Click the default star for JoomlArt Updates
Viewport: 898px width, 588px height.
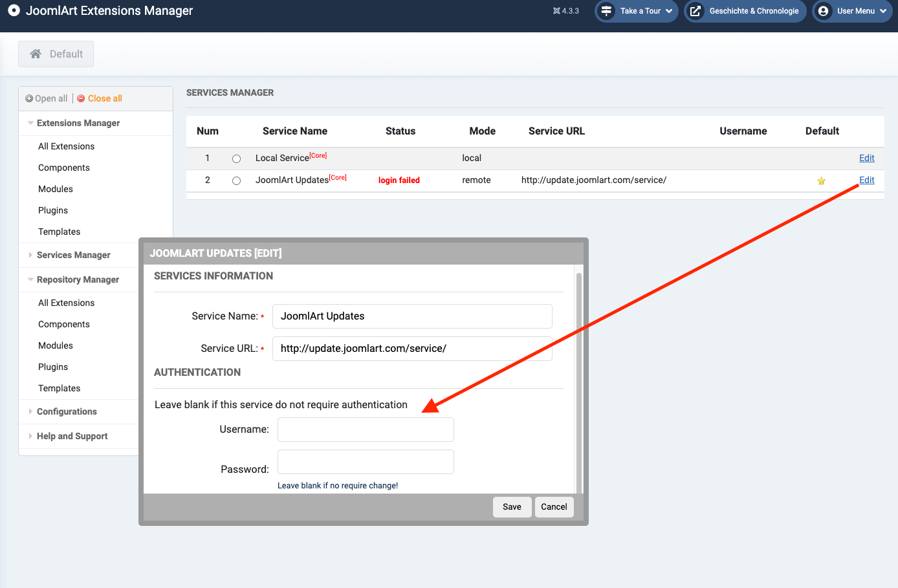coord(821,181)
